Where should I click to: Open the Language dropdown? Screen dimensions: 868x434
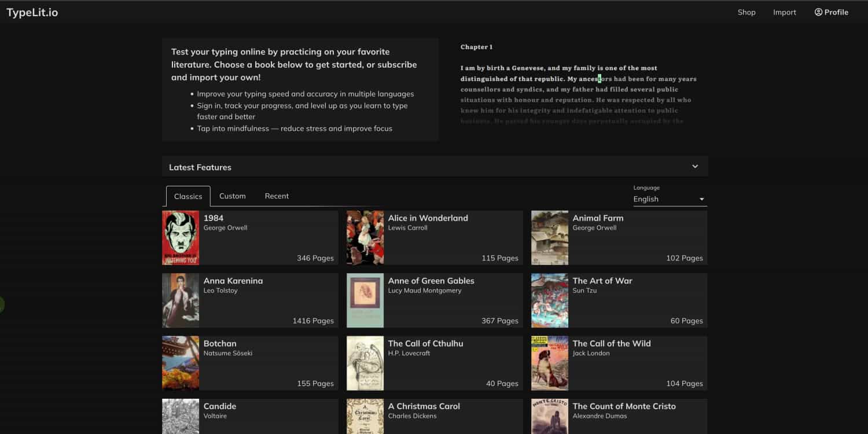(670, 199)
